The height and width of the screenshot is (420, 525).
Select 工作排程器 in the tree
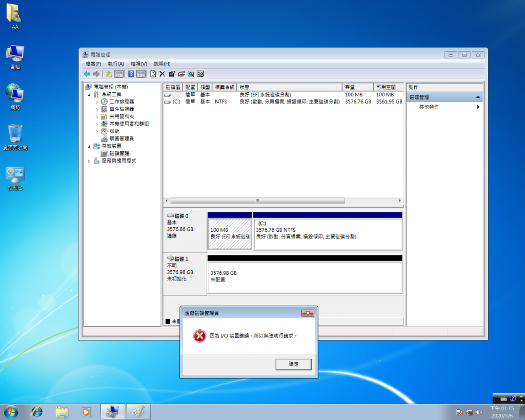tap(122, 102)
